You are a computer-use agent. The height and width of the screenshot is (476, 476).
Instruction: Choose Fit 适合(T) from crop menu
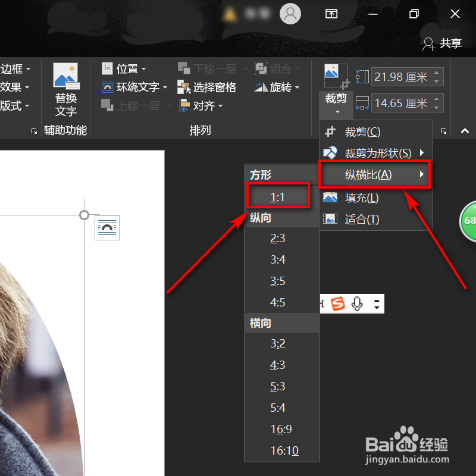click(376, 219)
